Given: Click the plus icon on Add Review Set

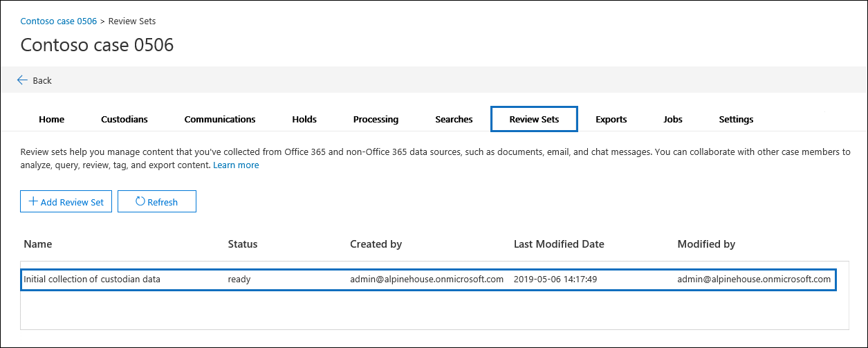Looking at the screenshot, I should [x=33, y=202].
